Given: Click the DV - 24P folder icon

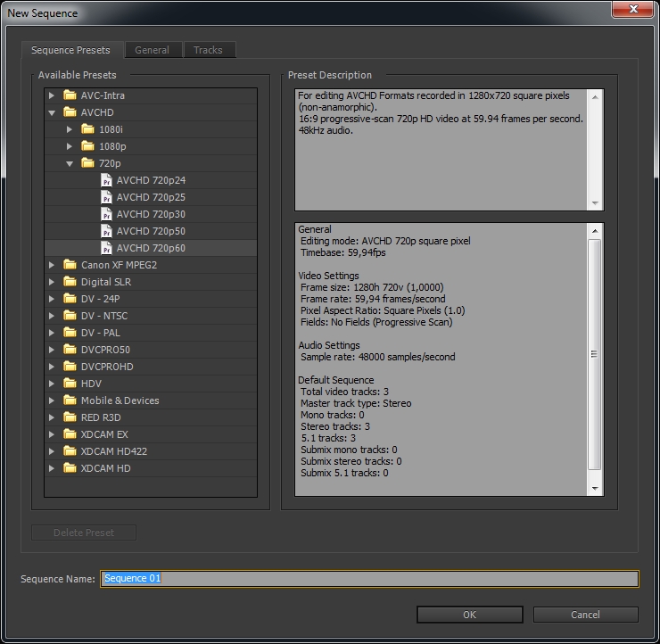Looking at the screenshot, I should pyautogui.click(x=70, y=299).
